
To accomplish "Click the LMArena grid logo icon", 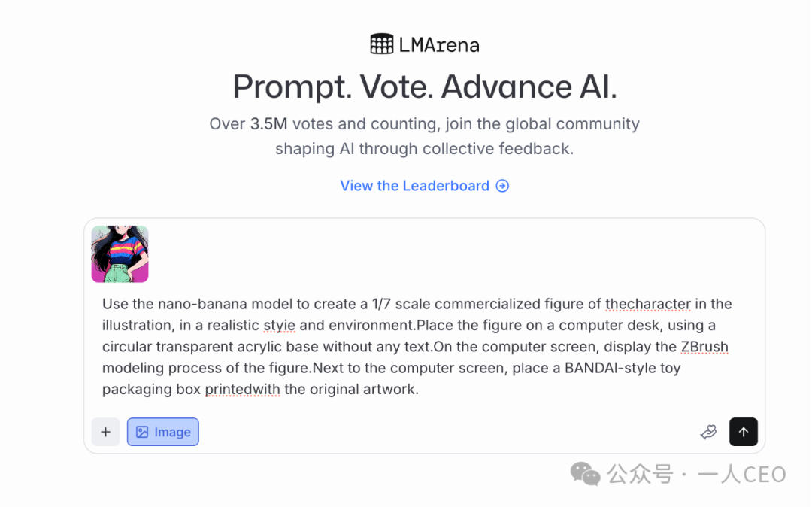I will [382, 44].
